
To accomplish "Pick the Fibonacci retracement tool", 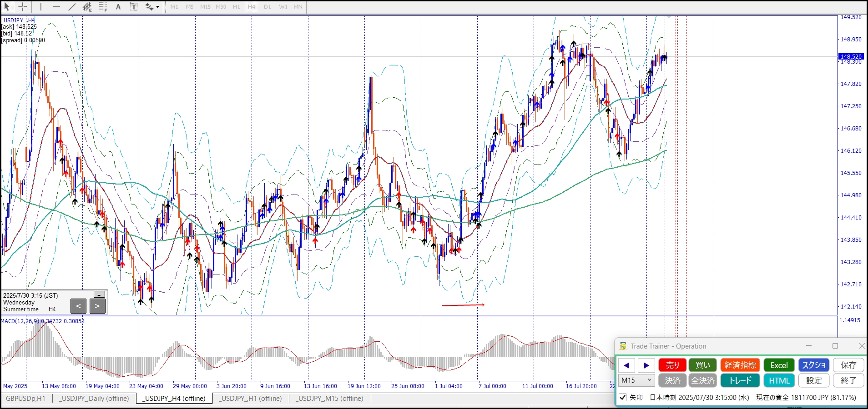I will 103,7.
